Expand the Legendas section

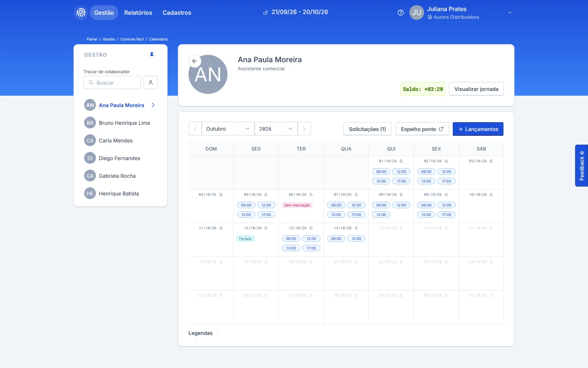click(x=204, y=333)
